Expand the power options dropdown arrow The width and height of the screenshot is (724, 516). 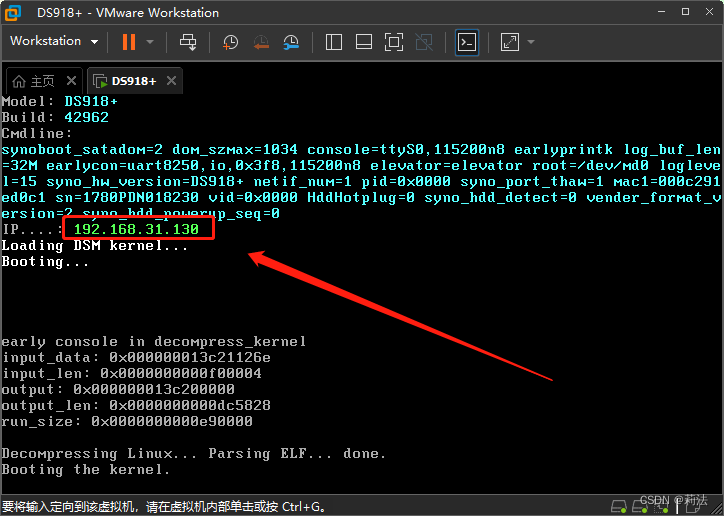coord(150,42)
